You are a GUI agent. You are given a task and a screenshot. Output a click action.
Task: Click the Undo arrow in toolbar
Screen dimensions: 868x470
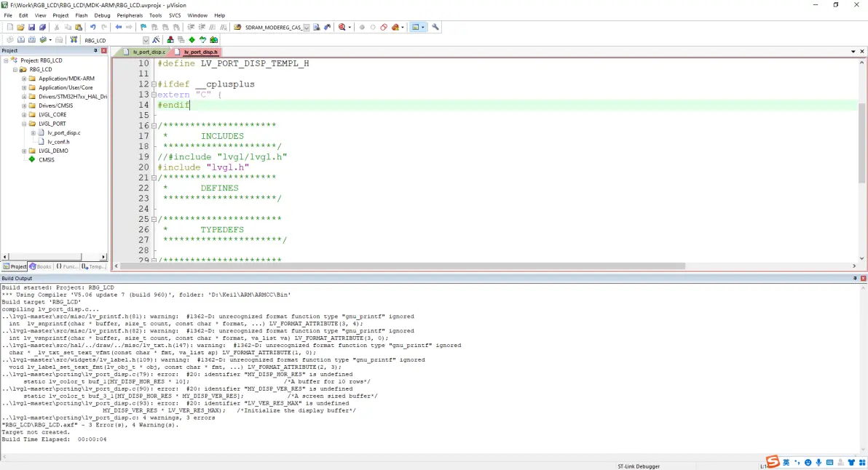pos(92,28)
